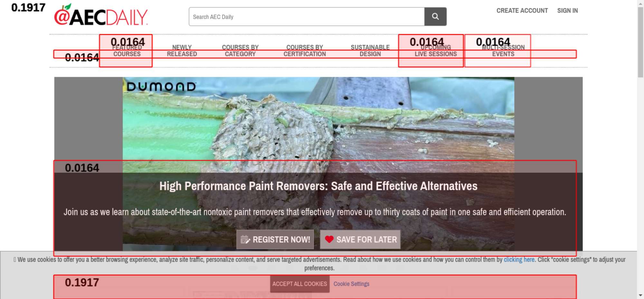Open the Create Account page

coord(522,11)
